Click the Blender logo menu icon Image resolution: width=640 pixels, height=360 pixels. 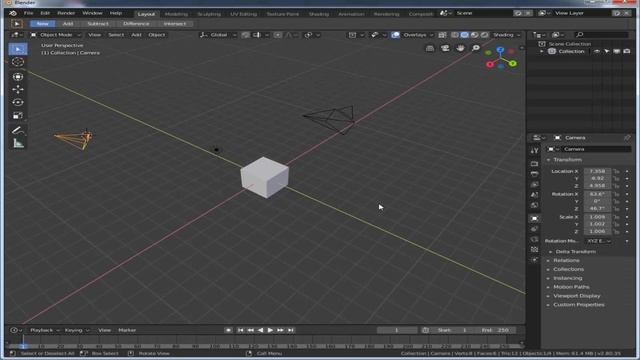coord(13,13)
